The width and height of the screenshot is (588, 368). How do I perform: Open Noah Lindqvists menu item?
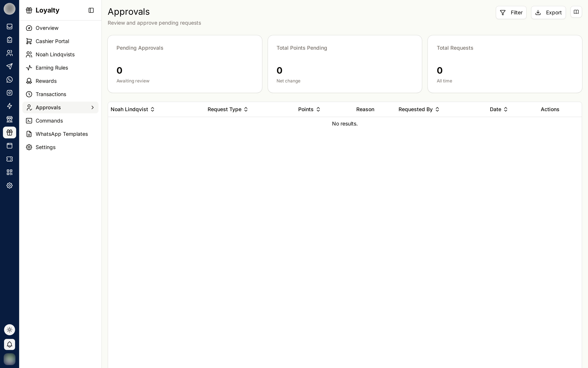click(x=60, y=54)
